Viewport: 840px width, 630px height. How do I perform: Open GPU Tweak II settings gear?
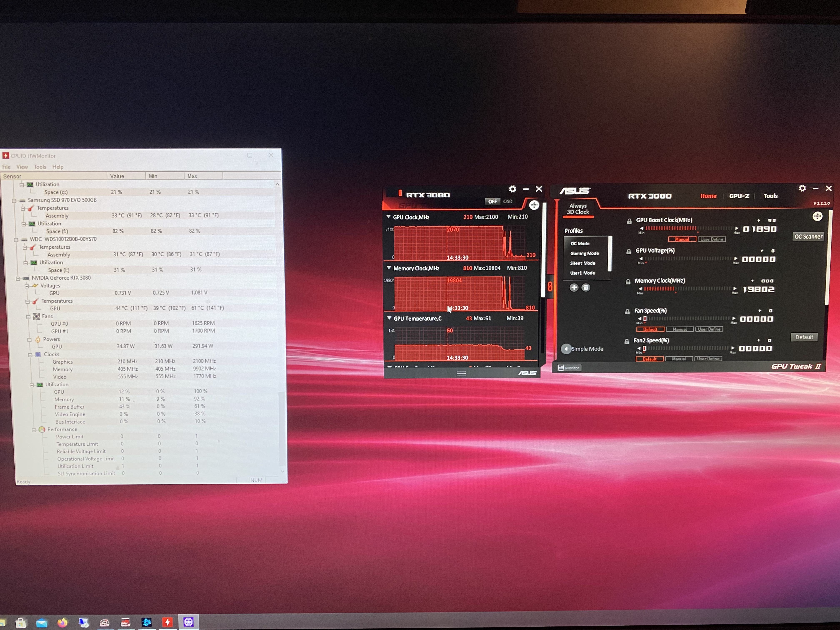click(802, 188)
